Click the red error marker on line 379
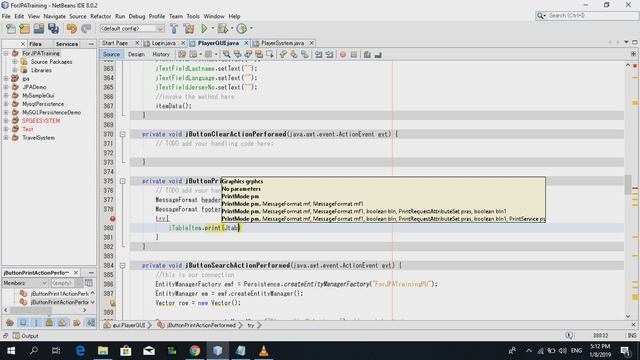Viewport: 640px width, 360px height. tap(113, 219)
